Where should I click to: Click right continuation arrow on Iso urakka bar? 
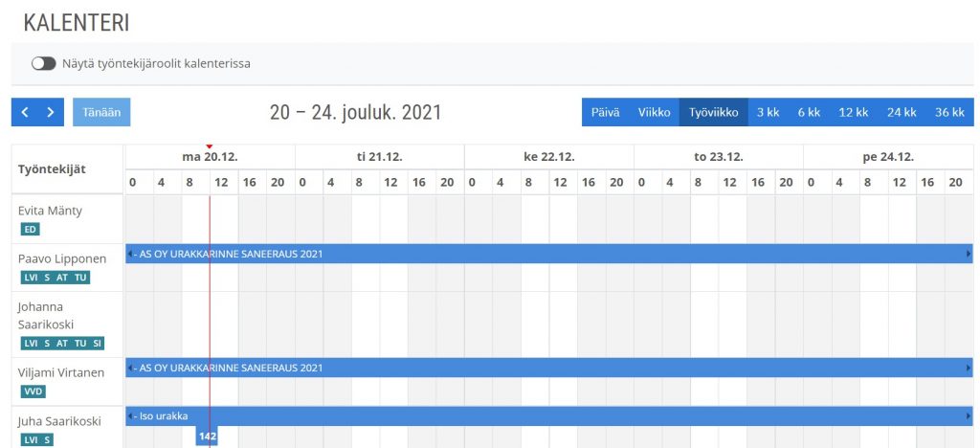[x=969, y=416]
